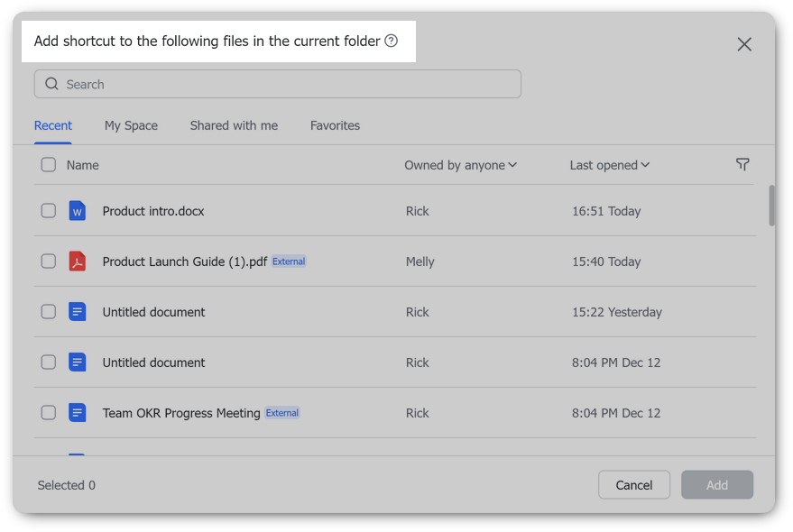Select checkbox for Team OKR Progress Meeting
Screen dimensions: 793x532
[49, 413]
